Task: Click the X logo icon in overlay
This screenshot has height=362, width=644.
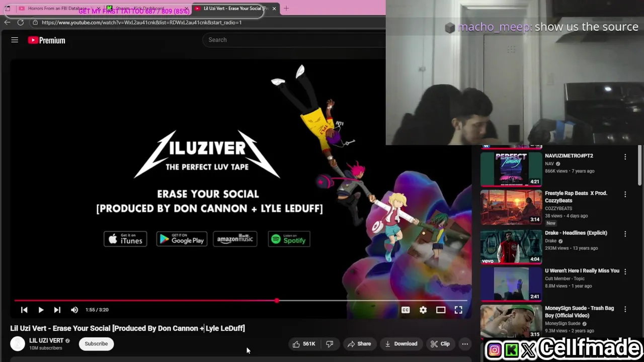Action: (528, 350)
